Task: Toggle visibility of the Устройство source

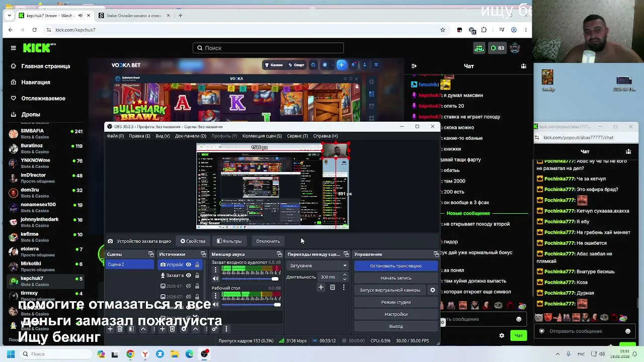Action: (189, 264)
